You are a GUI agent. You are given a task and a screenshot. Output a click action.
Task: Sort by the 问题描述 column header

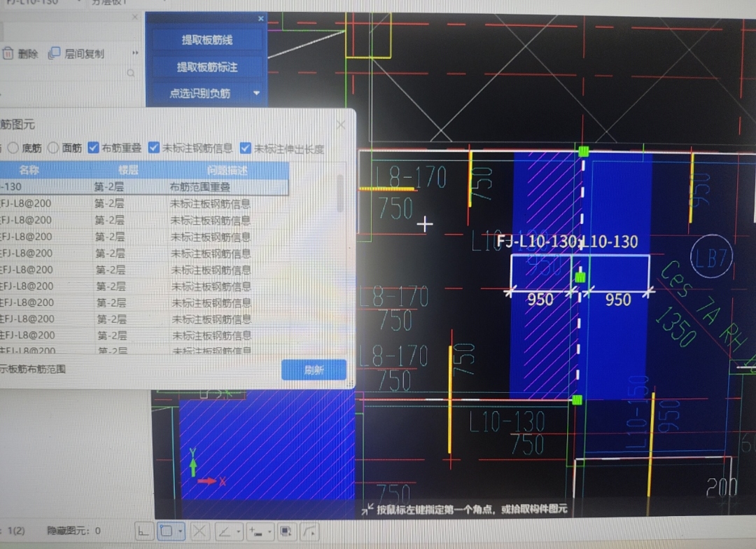point(227,170)
